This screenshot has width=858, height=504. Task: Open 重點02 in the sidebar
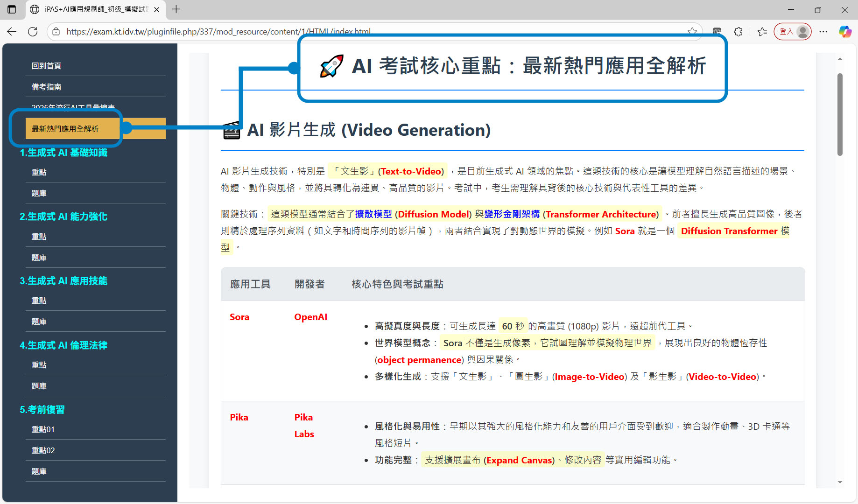point(43,450)
